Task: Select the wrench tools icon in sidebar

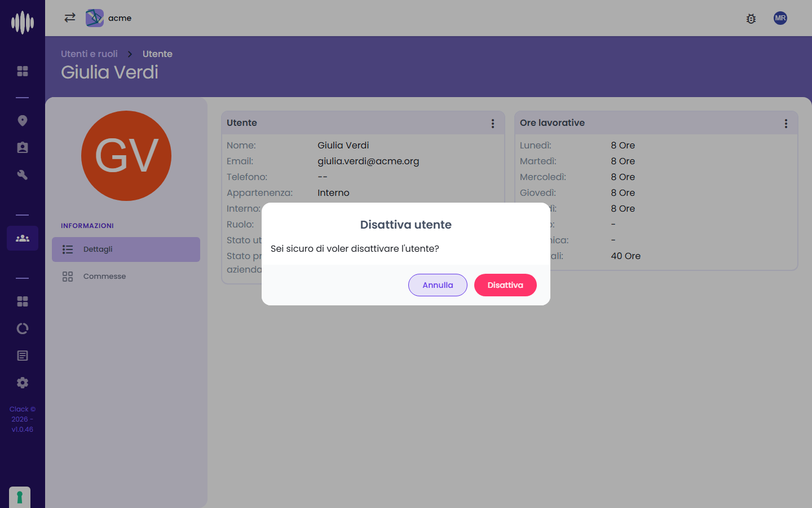Action: (x=23, y=175)
